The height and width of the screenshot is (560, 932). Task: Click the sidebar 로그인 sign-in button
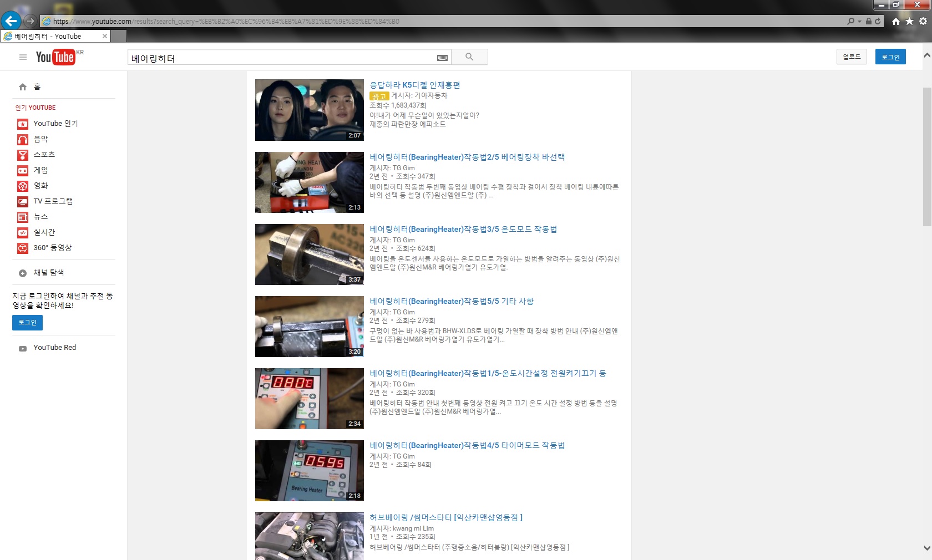coord(27,323)
